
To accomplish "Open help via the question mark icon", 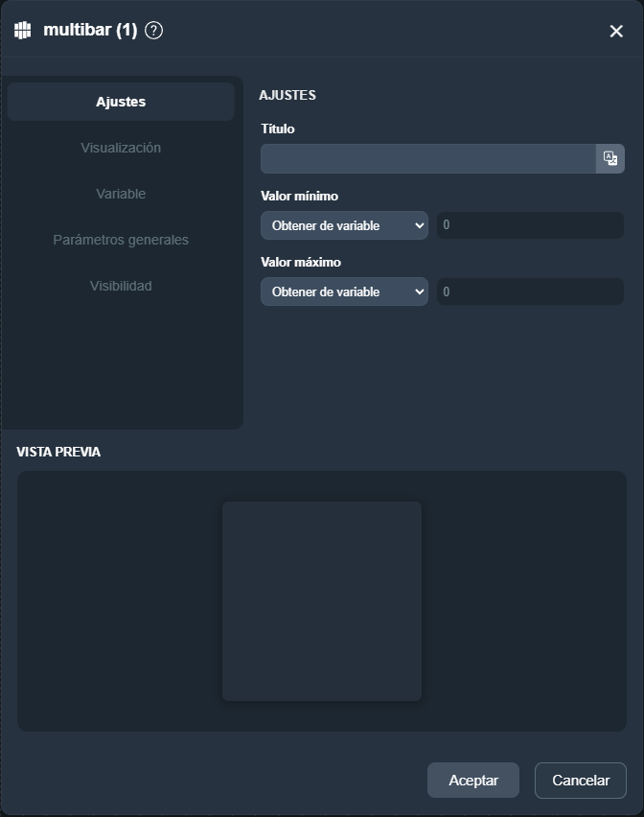I will click(153, 31).
